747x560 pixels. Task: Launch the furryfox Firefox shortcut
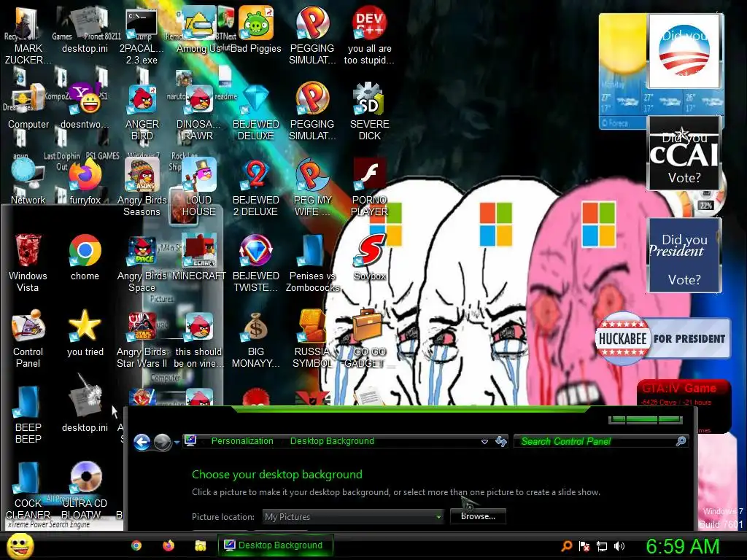[85, 182]
